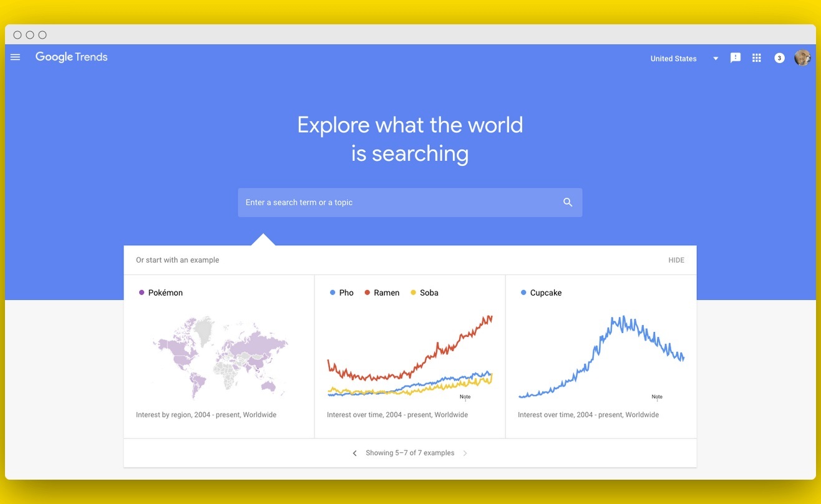Click the red Ramen legend dot
This screenshot has height=504, width=821.
point(367,293)
